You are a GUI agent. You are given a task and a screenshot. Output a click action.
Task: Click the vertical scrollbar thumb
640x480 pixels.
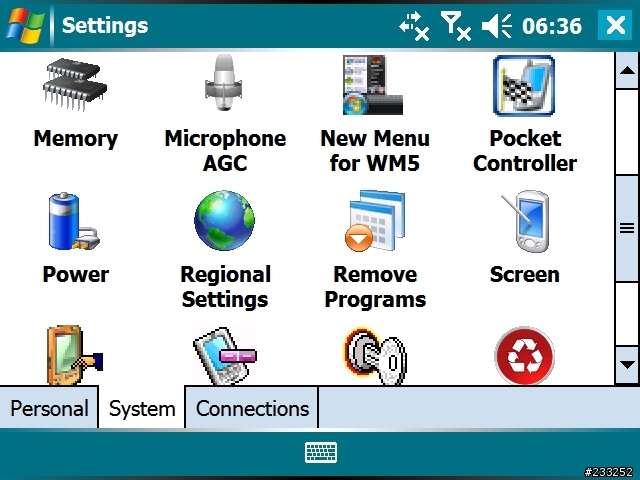click(627, 228)
